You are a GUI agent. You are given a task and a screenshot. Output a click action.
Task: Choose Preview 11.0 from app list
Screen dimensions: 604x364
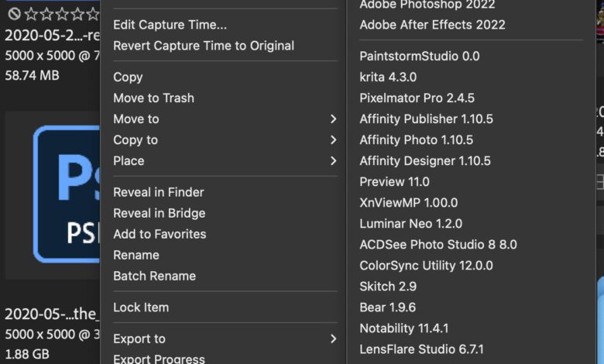click(394, 182)
